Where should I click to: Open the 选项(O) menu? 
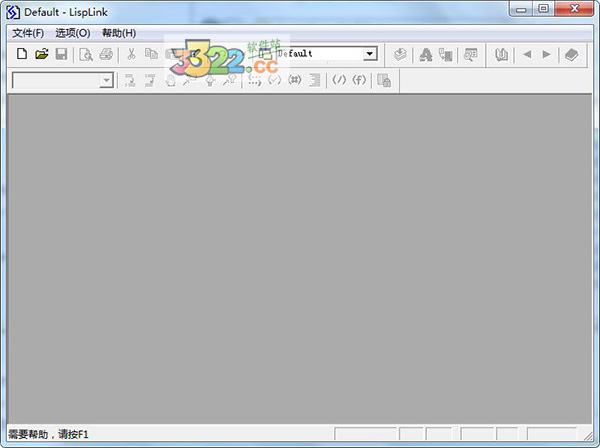[73, 33]
